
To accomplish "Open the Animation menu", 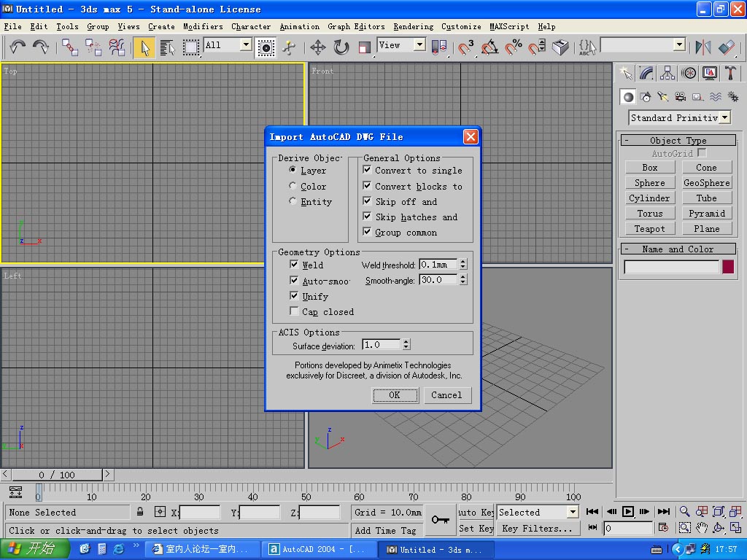I will 300,27.
